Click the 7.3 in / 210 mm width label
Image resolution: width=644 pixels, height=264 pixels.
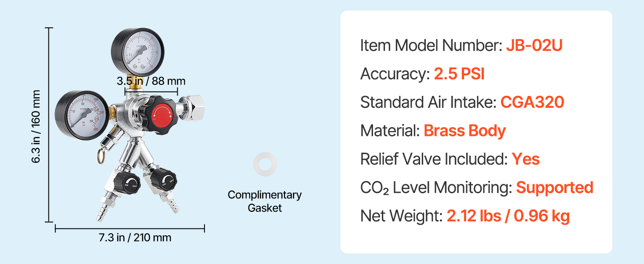pyautogui.click(x=135, y=238)
